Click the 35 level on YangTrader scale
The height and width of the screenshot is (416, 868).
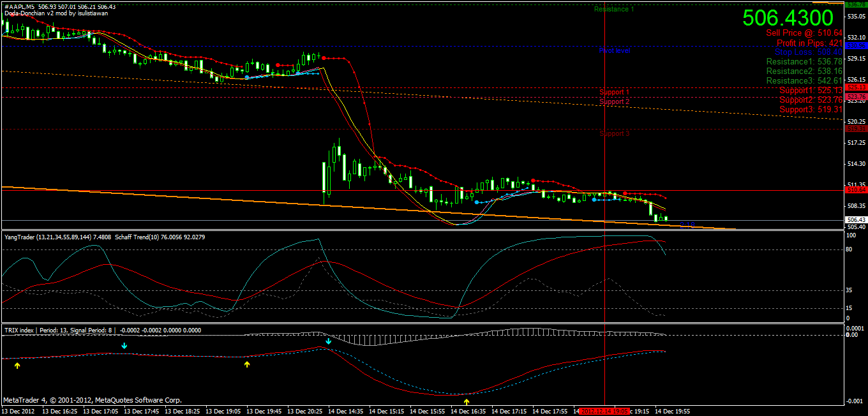coord(849,290)
